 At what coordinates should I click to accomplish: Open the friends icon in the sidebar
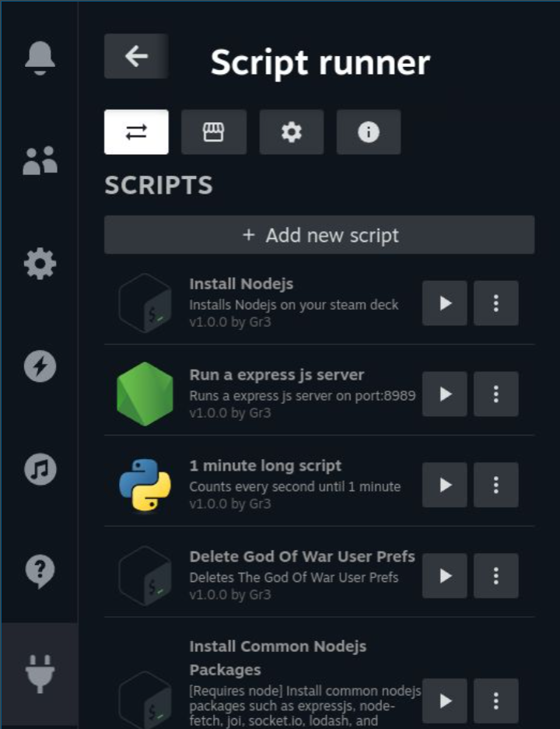[40, 161]
